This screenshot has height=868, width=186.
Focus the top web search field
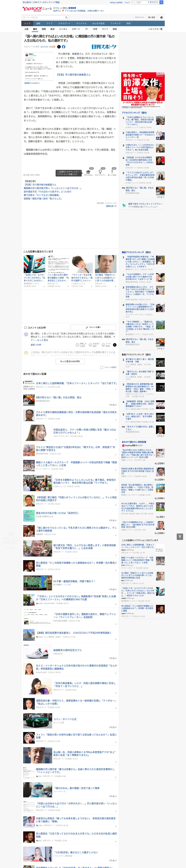click(139, 2)
